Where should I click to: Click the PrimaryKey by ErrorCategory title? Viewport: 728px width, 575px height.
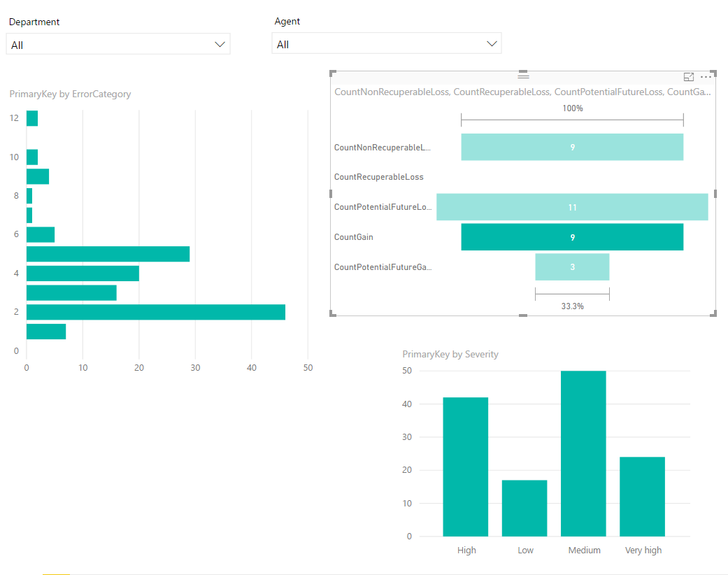point(70,94)
